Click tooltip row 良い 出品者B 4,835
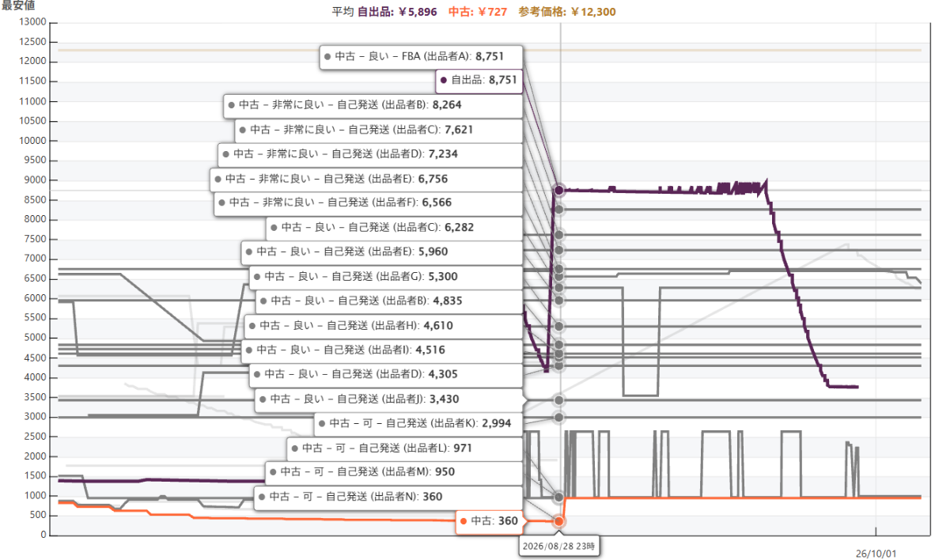The height and width of the screenshot is (560, 935). click(x=388, y=301)
